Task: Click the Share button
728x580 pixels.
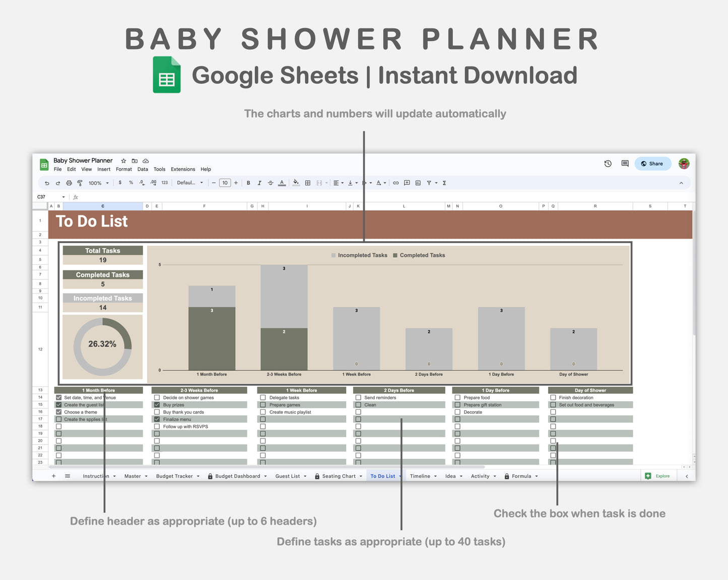Action: [x=653, y=164]
